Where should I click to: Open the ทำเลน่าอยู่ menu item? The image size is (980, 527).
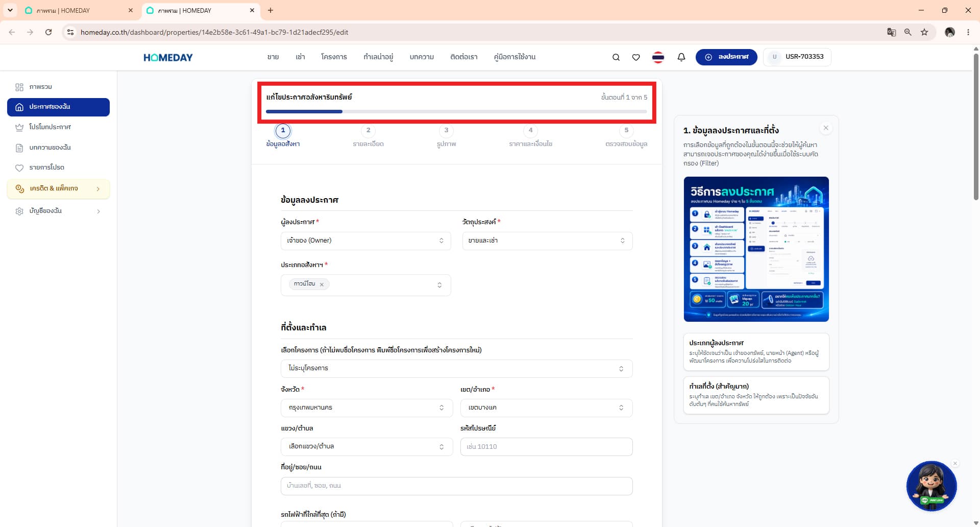tap(378, 57)
